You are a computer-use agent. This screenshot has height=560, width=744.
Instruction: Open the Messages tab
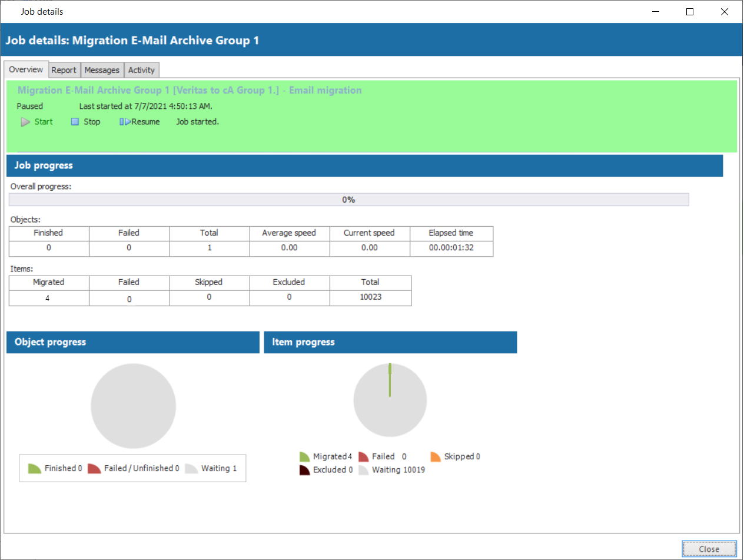pyautogui.click(x=102, y=70)
